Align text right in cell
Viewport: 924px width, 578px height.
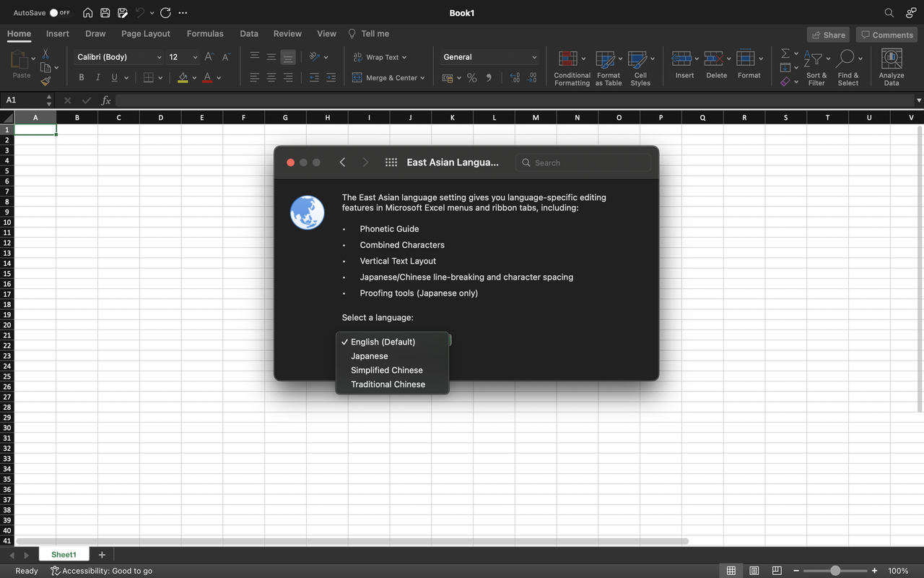coord(288,77)
